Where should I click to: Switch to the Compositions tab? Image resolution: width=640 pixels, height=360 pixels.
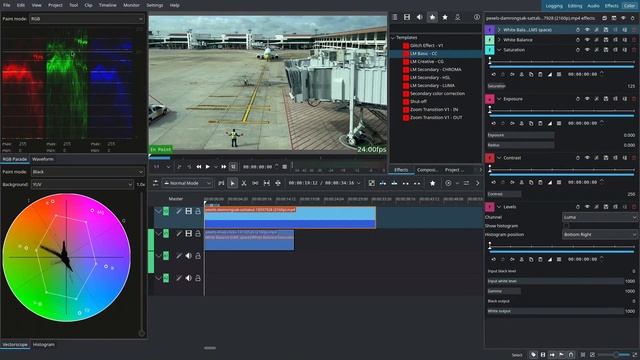427,170
